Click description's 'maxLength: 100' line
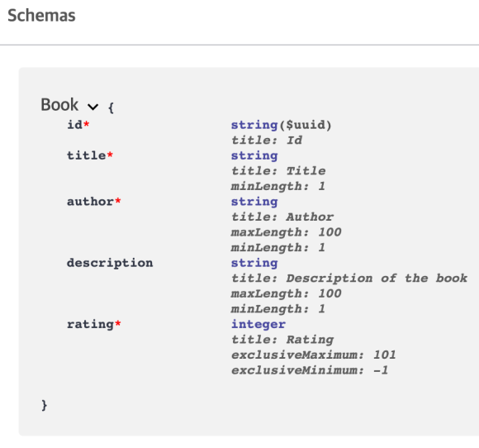Screen dimensions: 479x448 tap(287, 294)
